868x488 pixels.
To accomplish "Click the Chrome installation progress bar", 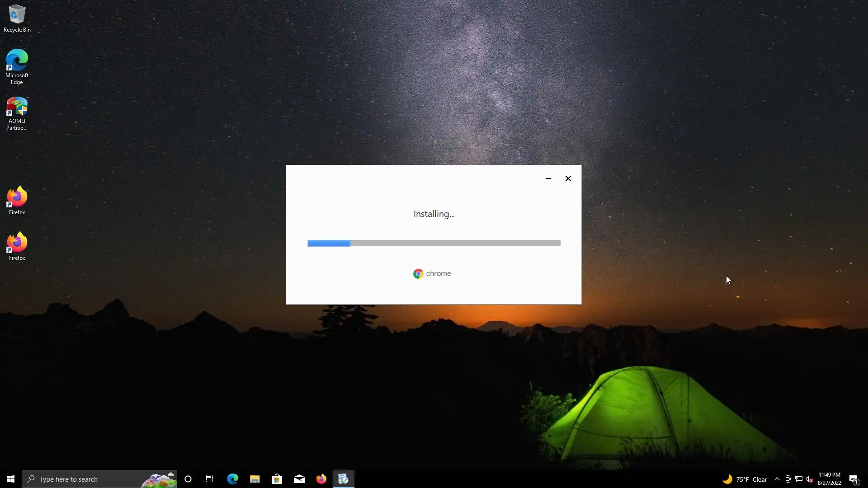I will tap(434, 243).
